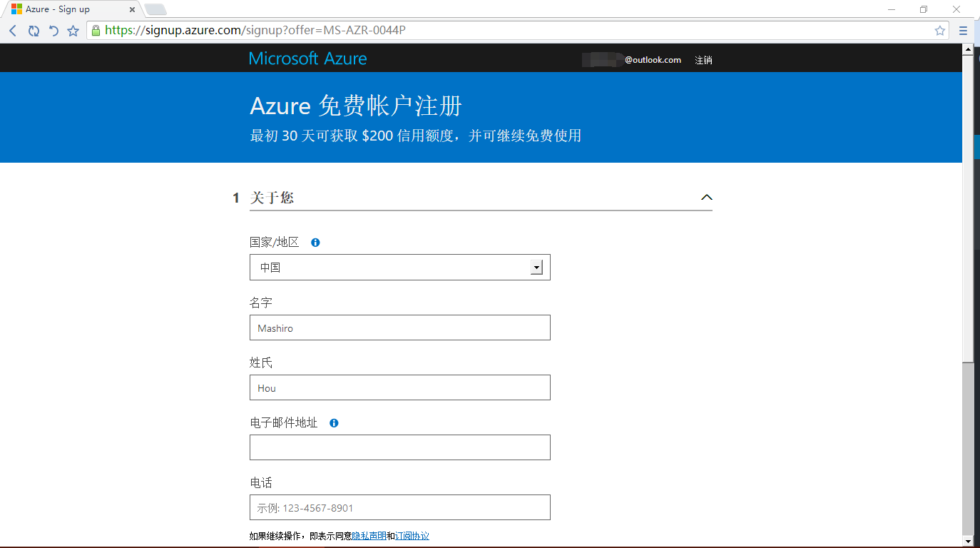Open the 订阅协议 link
The image size is (980, 548).
pyautogui.click(x=412, y=536)
